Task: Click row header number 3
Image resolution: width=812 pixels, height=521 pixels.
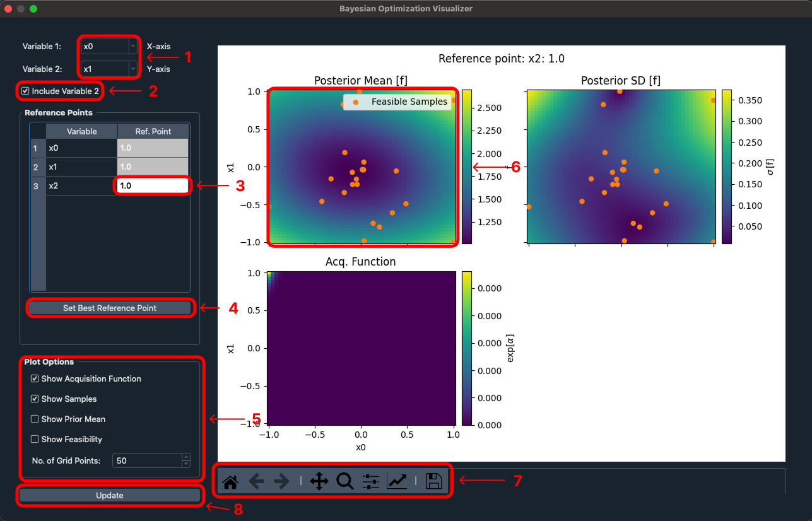Action: tap(38, 186)
